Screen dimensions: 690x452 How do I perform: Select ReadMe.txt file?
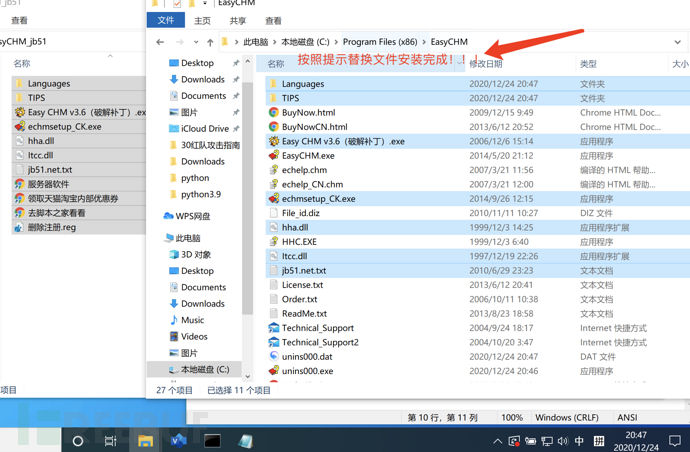coord(304,313)
